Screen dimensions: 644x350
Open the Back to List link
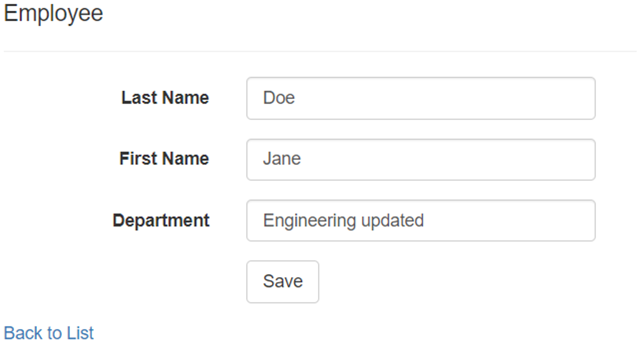49,333
